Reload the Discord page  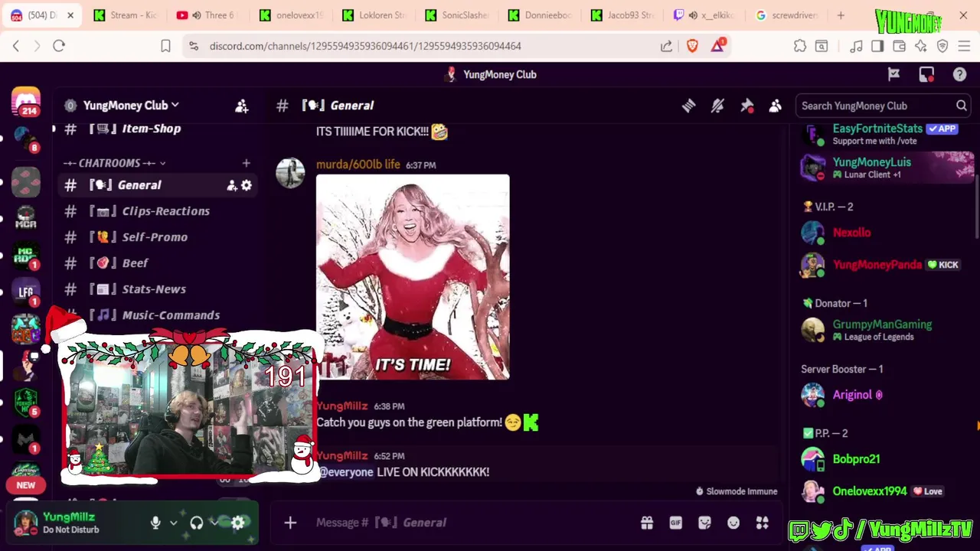tap(59, 46)
